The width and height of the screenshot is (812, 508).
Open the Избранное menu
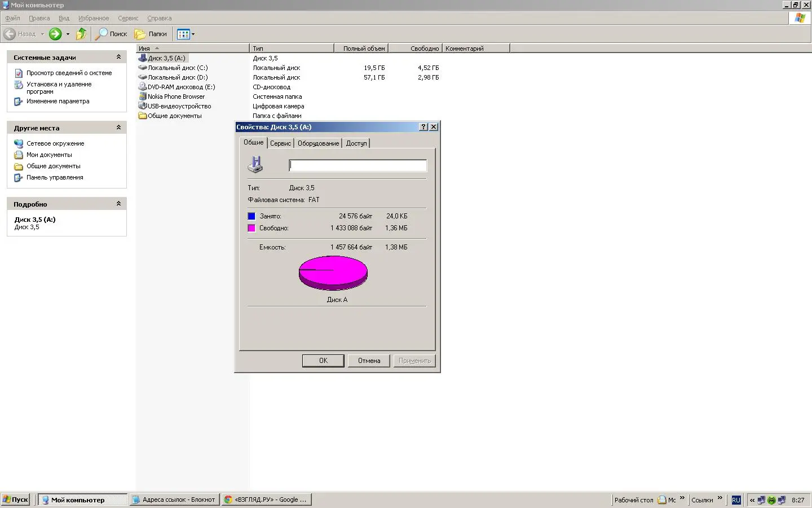pyautogui.click(x=94, y=18)
